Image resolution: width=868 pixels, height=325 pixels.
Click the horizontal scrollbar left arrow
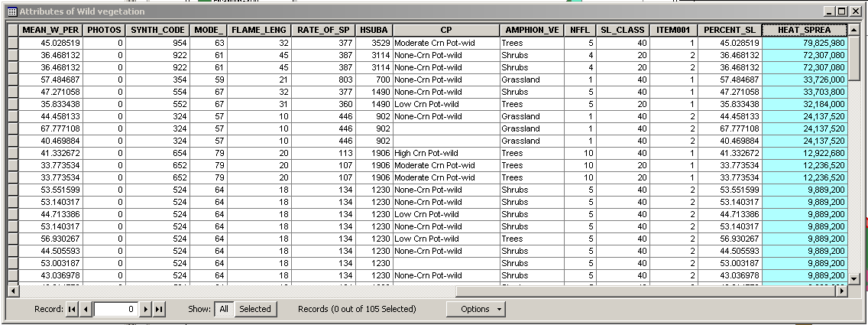[x=13, y=290]
